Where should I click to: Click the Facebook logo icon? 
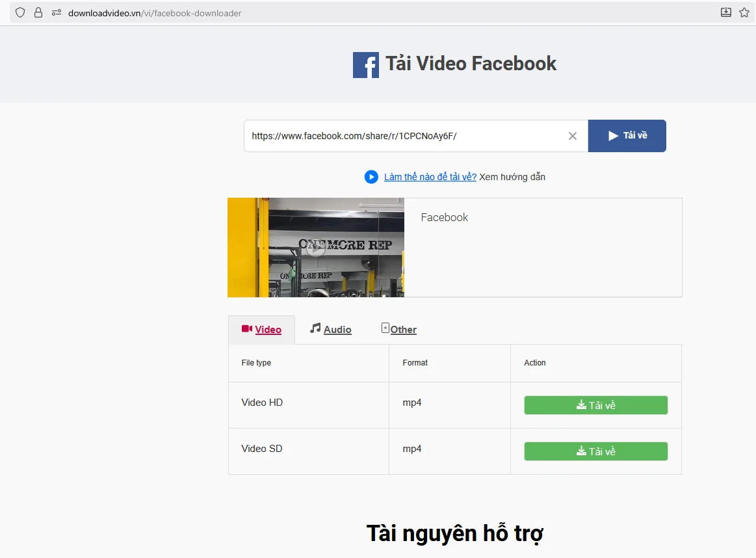(365, 64)
